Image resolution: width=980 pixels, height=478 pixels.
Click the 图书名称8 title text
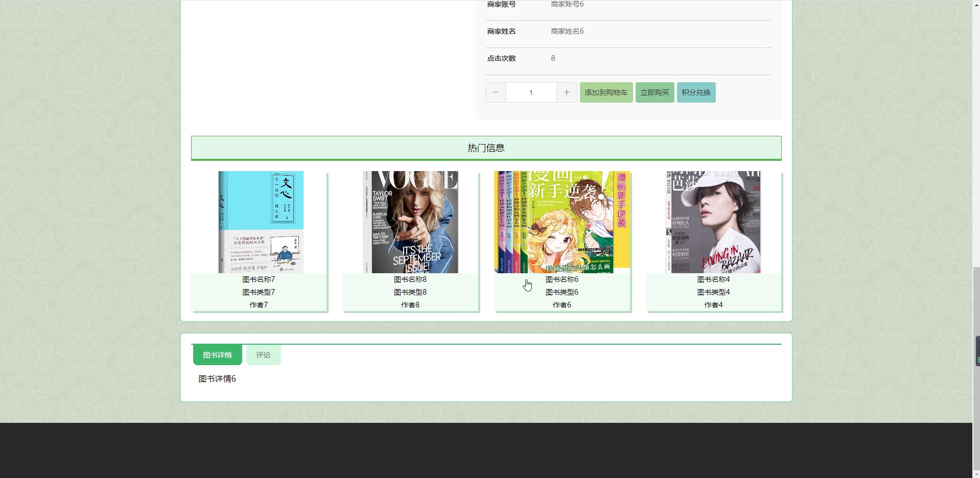[410, 279]
